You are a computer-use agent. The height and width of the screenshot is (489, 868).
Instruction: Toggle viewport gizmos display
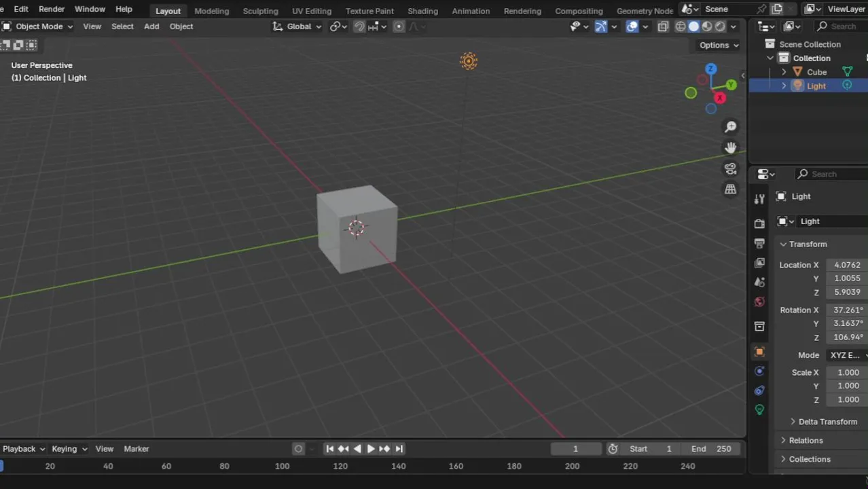[600, 26]
